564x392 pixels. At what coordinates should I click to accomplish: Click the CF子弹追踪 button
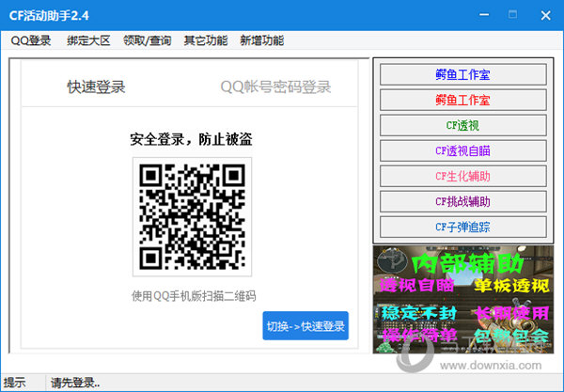tap(462, 227)
